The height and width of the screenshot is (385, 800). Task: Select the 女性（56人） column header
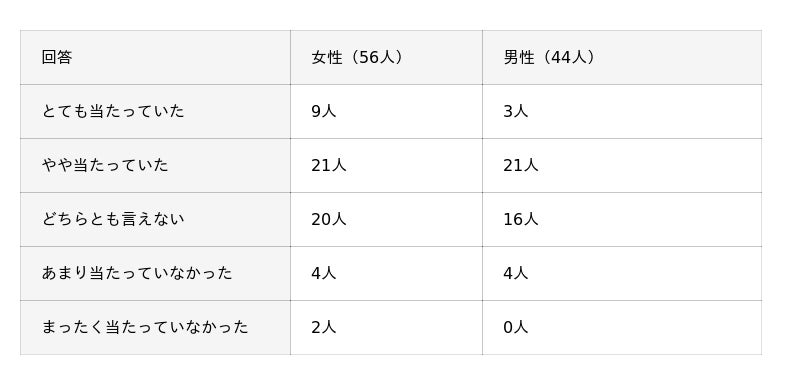pyautogui.click(x=386, y=57)
